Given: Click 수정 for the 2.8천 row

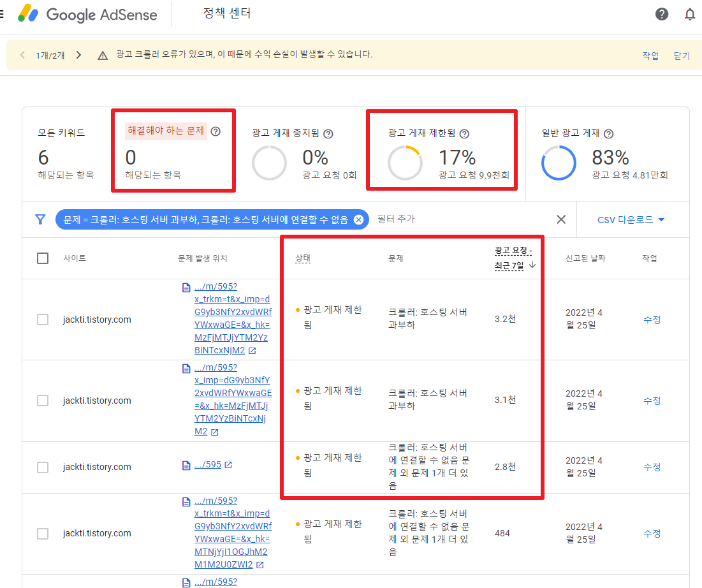Looking at the screenshot, I should tap(652, 467).
